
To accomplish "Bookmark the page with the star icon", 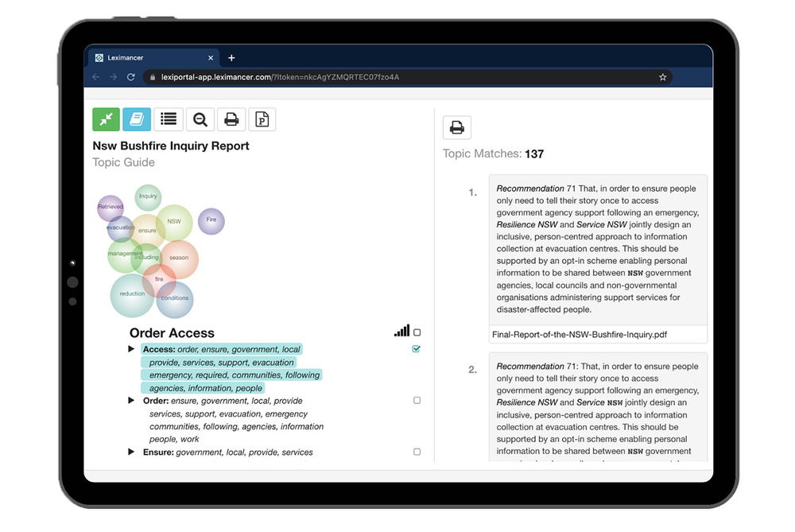I will [x=663, y=77].
